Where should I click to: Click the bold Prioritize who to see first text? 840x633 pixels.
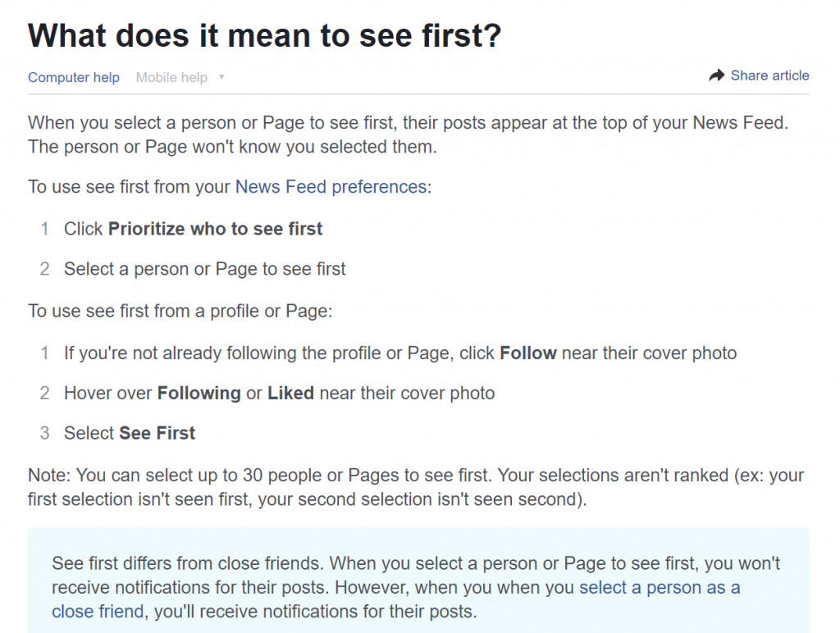click(x=216, y=229)
